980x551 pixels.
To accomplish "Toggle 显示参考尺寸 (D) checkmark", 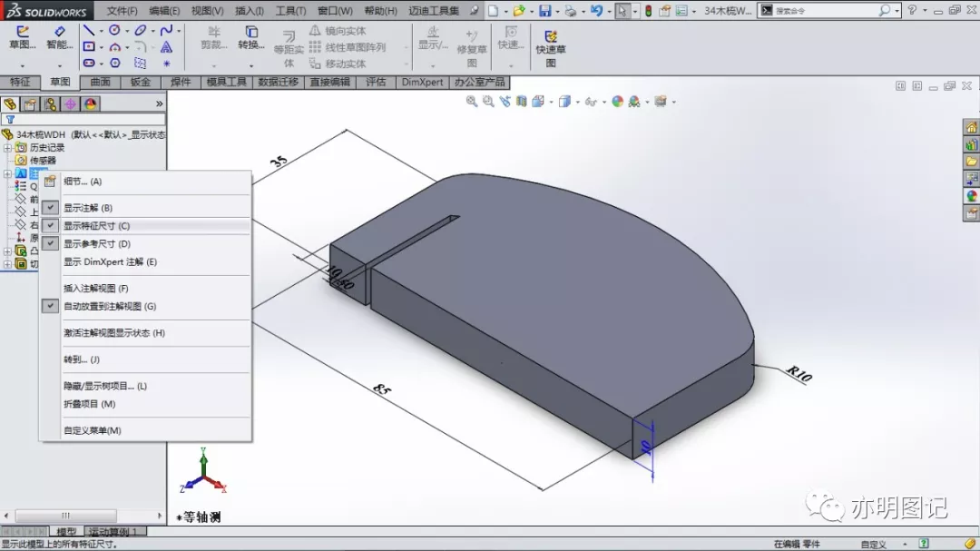I will point(51,243).
